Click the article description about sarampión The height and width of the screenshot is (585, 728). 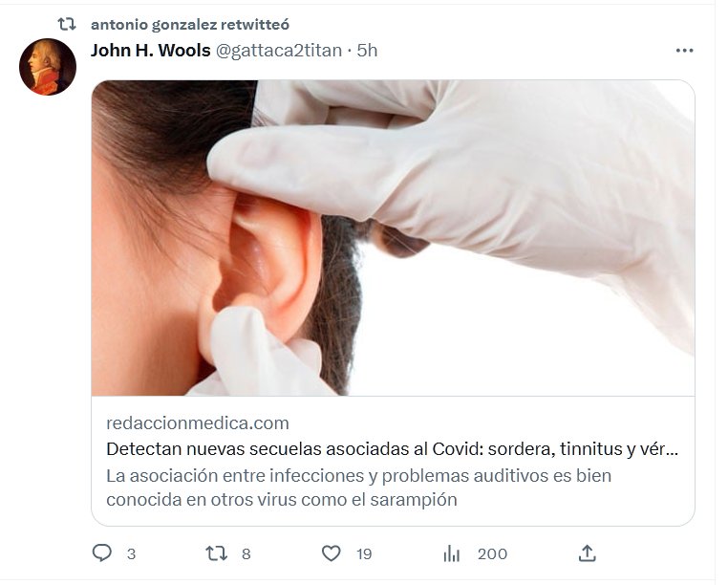tap(358, 487)
